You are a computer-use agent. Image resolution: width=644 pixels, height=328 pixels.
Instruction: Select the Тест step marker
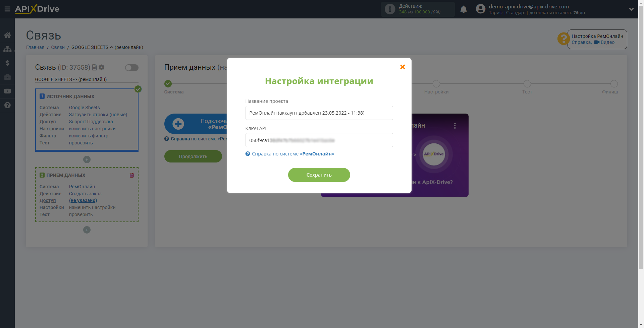(527, 84)
